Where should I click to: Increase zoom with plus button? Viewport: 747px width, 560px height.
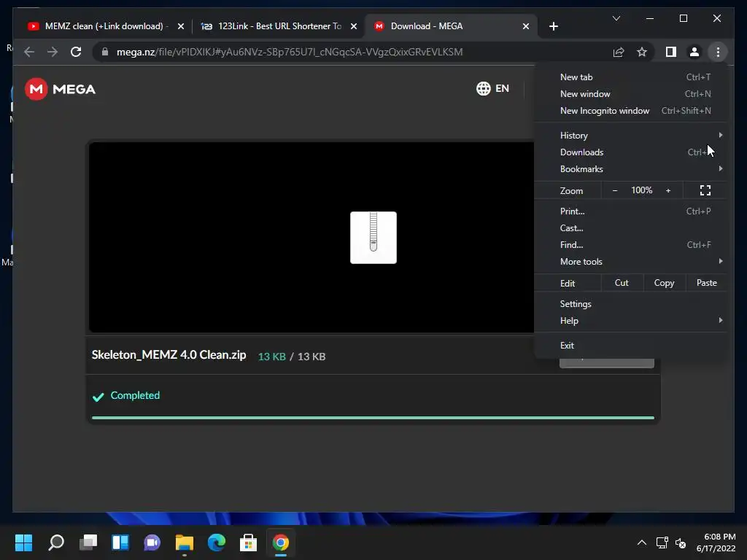(x=668, y=190)
